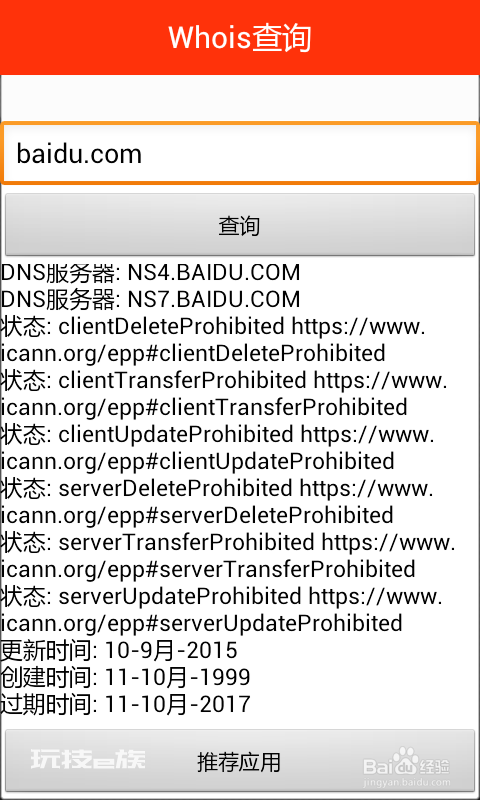
Task: Click the icann.org/epp#clientDeleteProhibited URL
Action: coord(193,354)
